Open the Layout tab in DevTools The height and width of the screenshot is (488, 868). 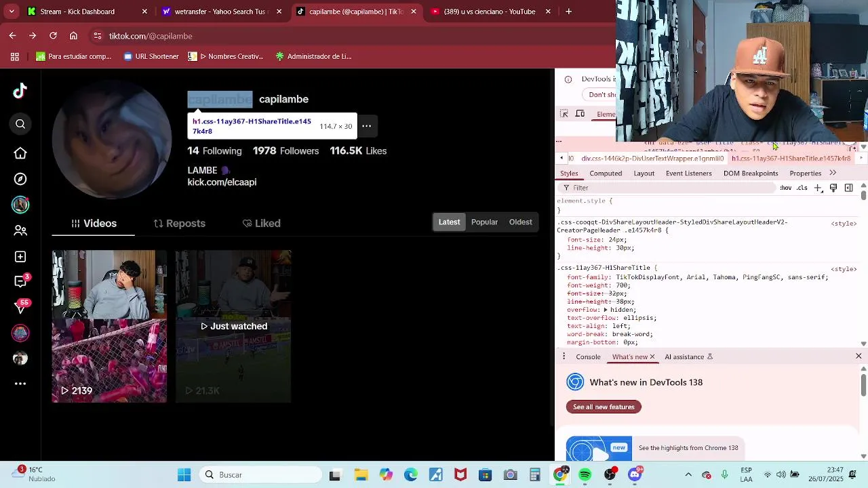(x=644, y=174)
